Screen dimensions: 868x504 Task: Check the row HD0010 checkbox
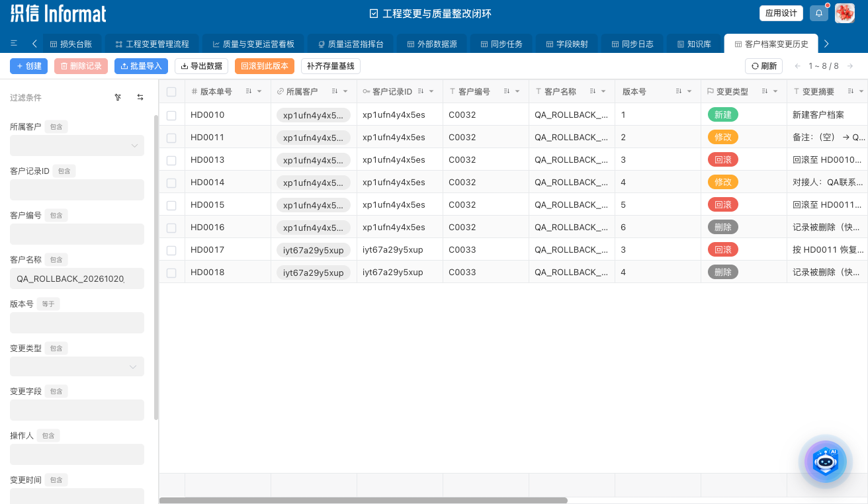point(171,115)
